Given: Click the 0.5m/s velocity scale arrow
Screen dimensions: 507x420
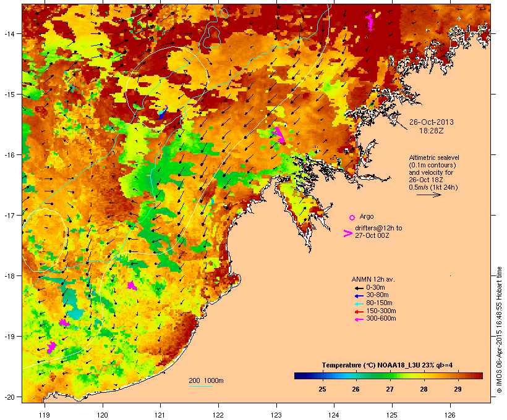Looking at the screenshot, I should [x=428, y=195].
